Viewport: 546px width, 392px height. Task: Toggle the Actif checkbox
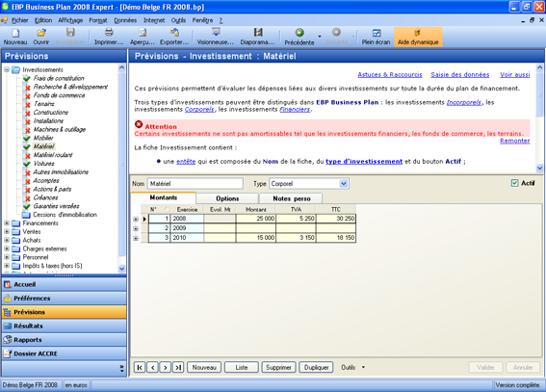[514, 183]
